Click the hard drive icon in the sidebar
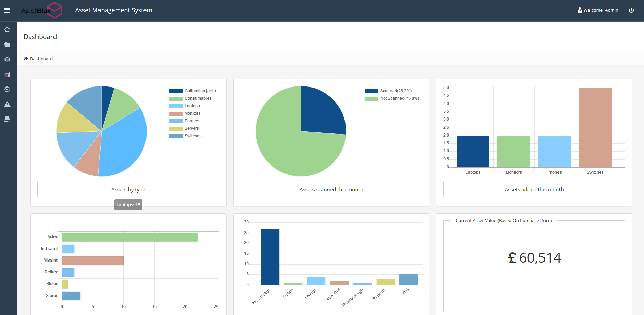Viewport: 644px width, 315px height. coord(7,119)
